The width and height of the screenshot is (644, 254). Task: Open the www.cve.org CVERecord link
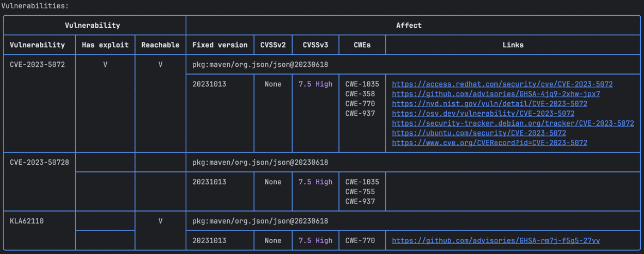pos(490,143)
